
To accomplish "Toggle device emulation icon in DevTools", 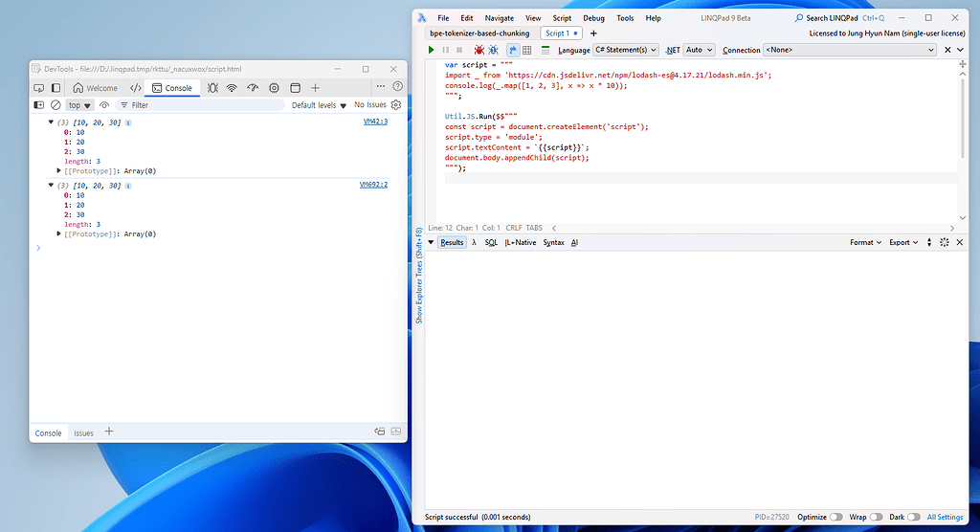I will pos(56,88).
